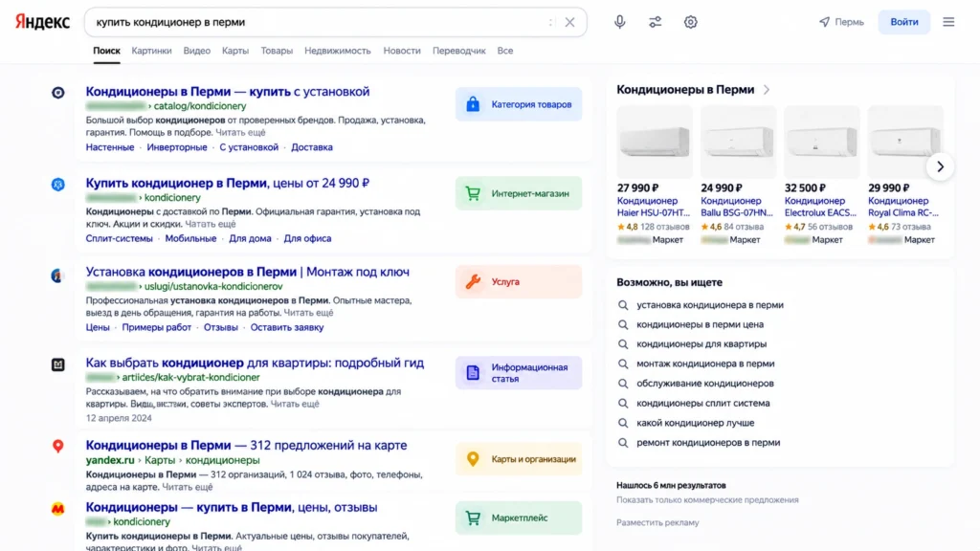This screenshot has width=980, height=551.
Task: Open Ballu BSG-07HN product thumbnail
Action: [738, 142]
